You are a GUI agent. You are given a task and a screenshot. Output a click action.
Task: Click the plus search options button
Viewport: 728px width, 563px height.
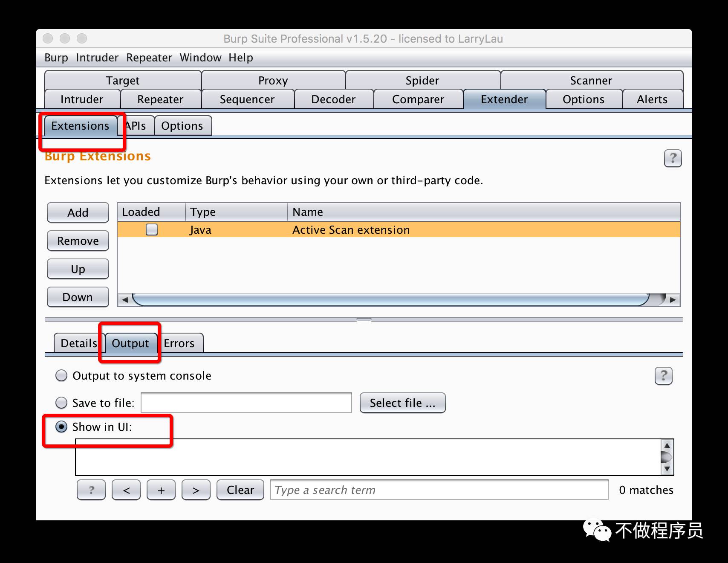coord(161,490)
